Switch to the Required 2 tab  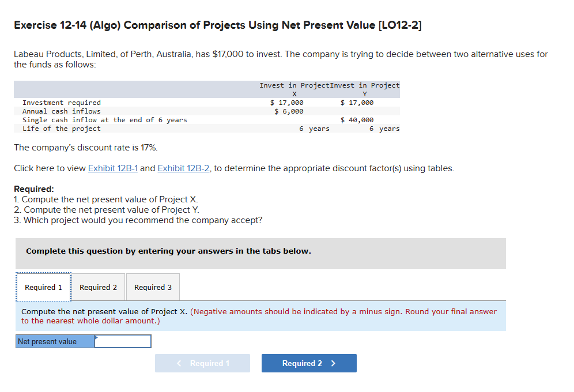click(x=97, y=287)
